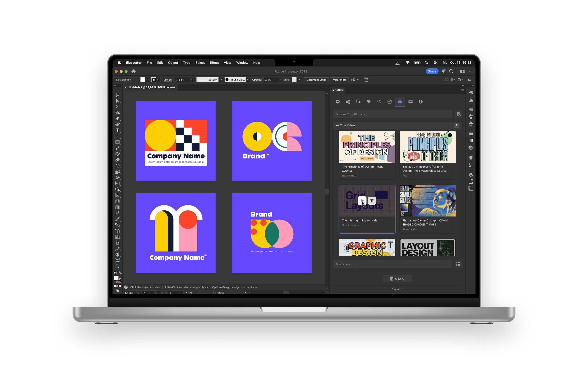Expand the Uniform stroke profile dropdown
The image size is (588, 378).
pos(221,80)
